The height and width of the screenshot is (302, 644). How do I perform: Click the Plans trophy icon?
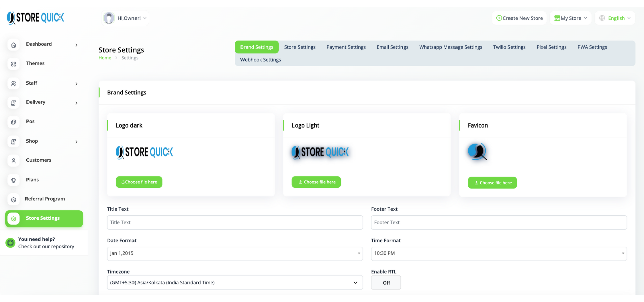[14, 180]
